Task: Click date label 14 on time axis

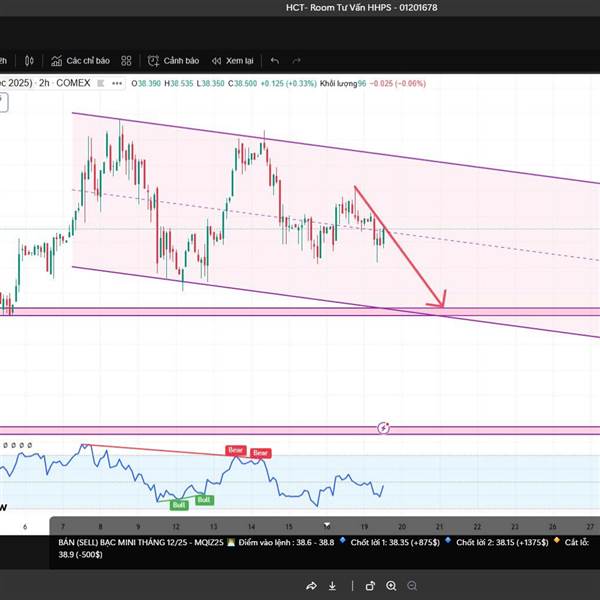Action: tap(251, 527)
